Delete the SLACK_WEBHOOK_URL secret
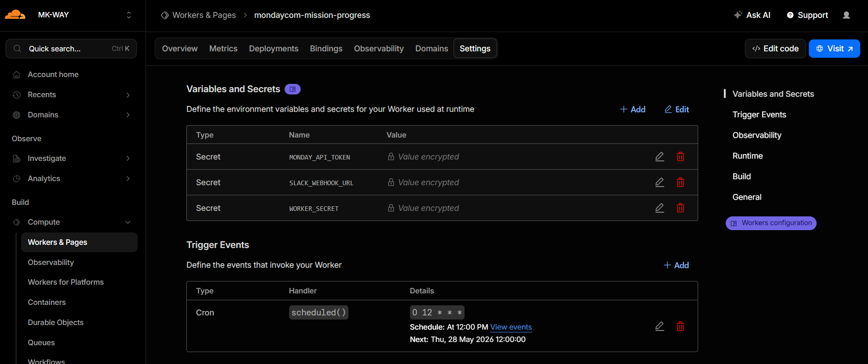Image resolution: width=868 pixels, height=364 pixels. click(x=680, y=182)
